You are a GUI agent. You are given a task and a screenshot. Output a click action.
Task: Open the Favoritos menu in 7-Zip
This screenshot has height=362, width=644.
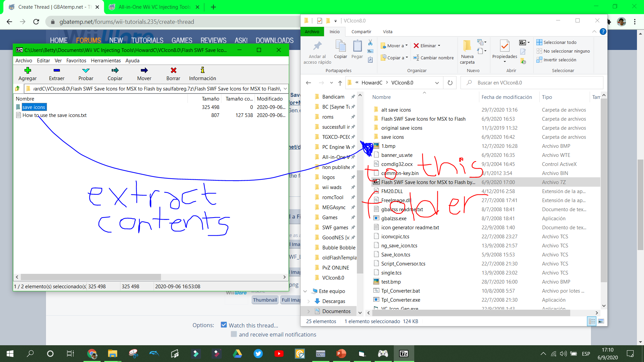pyautogui.click(x=76, y=60)
